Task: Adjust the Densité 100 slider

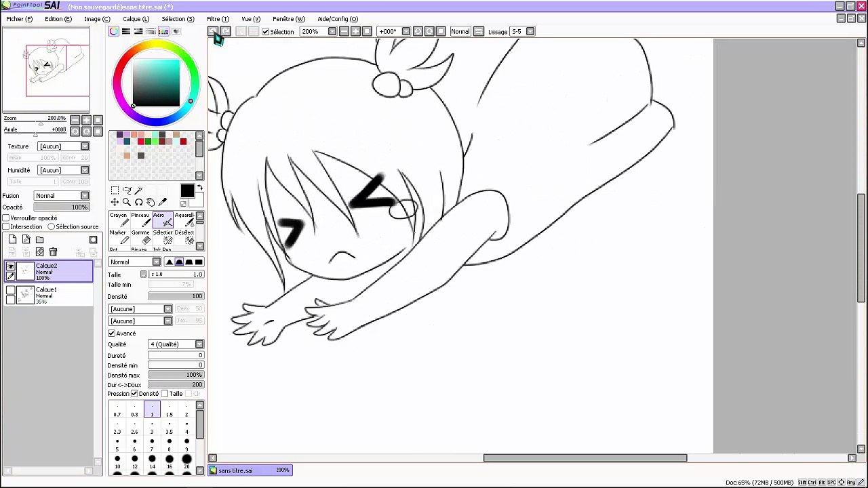Action: click(x=176, y=297)
